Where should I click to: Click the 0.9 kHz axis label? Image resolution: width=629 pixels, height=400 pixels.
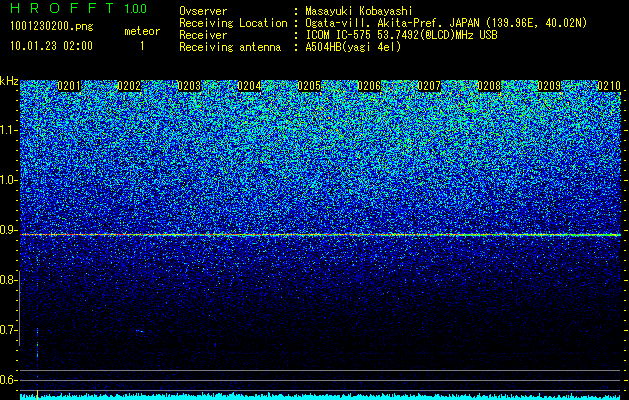coord(8,230)
